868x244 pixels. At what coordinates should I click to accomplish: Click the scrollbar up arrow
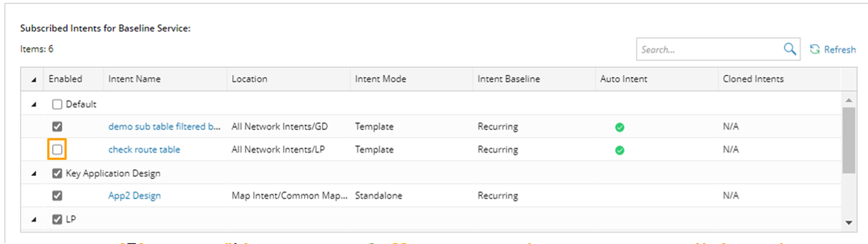coord(848,100)
